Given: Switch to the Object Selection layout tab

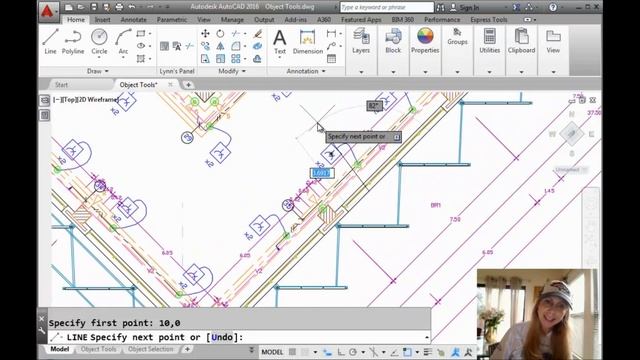Looking at the screenshot, I should click(x=151, y=349).
